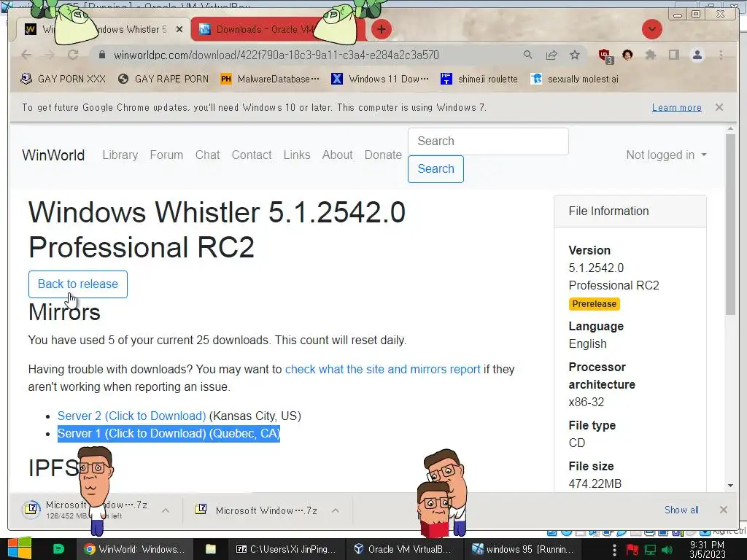The image size is (747, 560).
Task: Click Show all downloads
Action: [681, 510]
